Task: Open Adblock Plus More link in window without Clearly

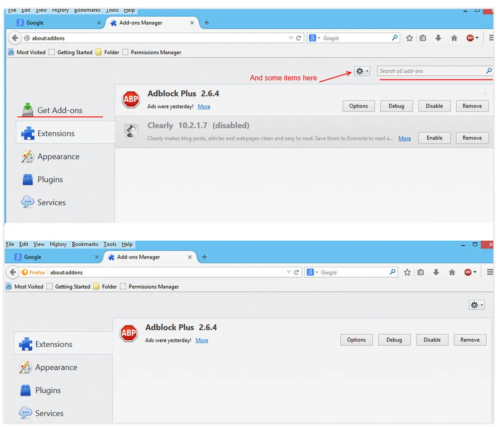Action: (x=202, y=340)
